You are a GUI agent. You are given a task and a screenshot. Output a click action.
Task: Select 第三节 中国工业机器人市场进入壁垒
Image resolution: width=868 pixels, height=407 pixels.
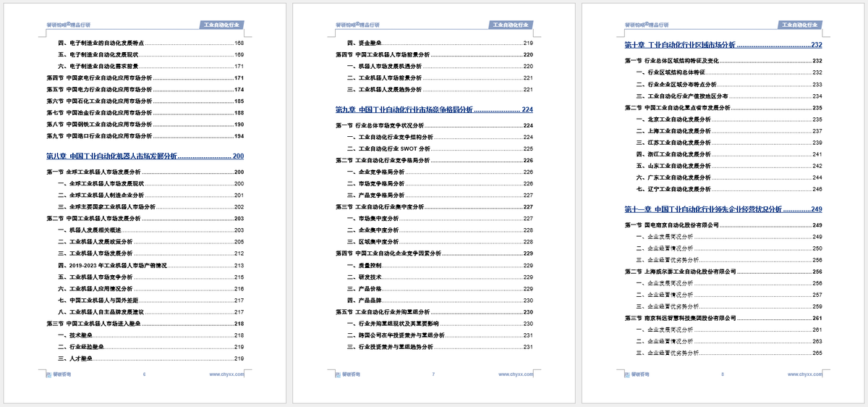tap(145, 324)
